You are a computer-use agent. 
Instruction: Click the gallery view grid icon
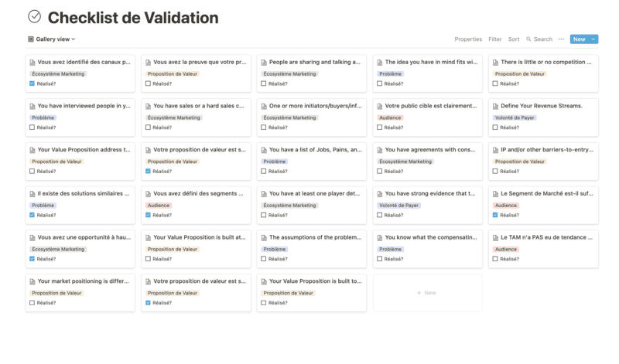pos(31,39)
